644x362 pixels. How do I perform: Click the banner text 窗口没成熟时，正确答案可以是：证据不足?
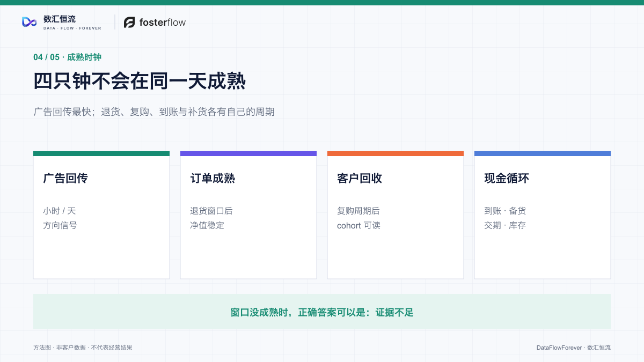322,312
